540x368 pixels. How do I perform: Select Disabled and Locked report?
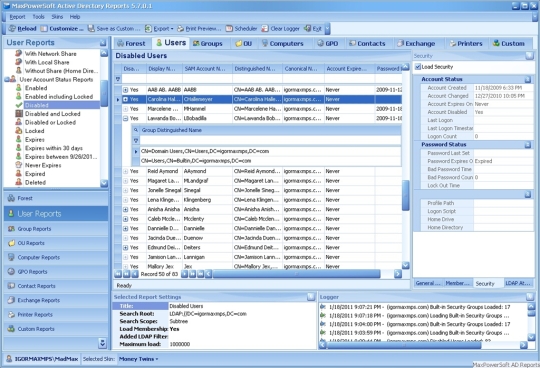(x=52, y=114)
